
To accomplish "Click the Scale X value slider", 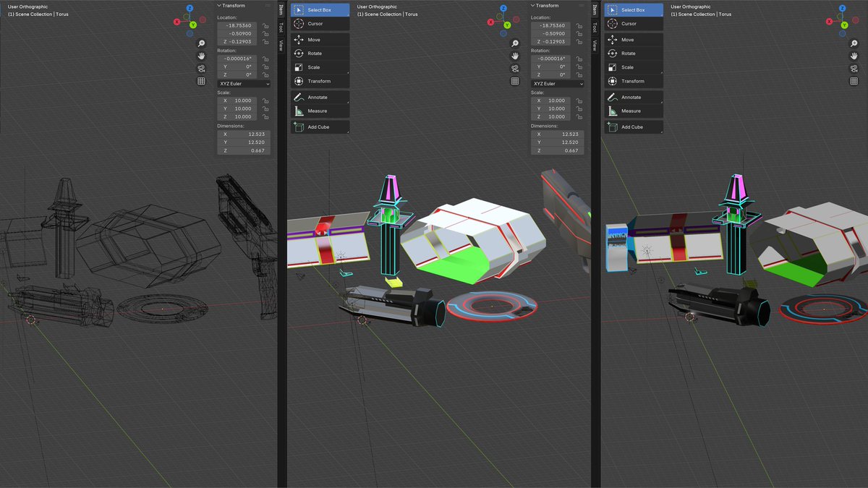I will (x=240, y=100).
